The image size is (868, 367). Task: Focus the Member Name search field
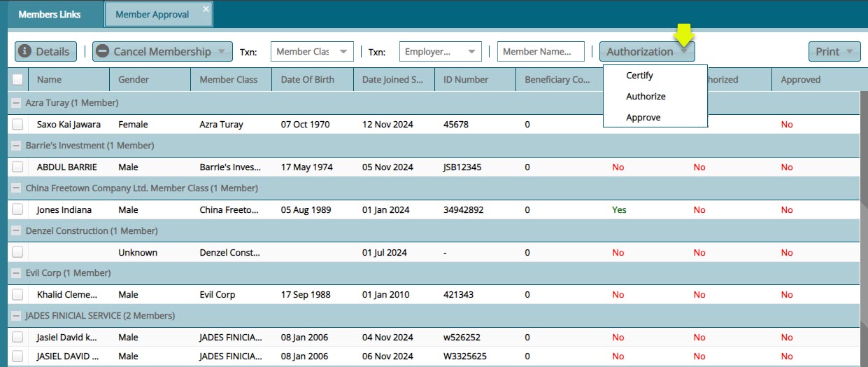click(x=541, y=51)
